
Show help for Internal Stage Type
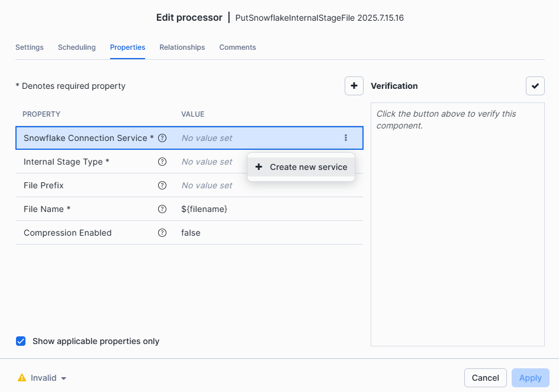coord(162,162)
